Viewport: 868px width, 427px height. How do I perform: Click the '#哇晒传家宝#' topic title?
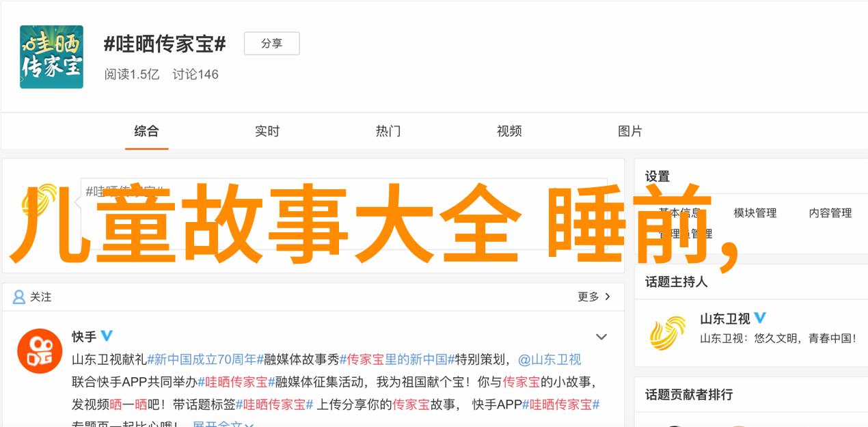pyautogui.click(x=165, y=44)
